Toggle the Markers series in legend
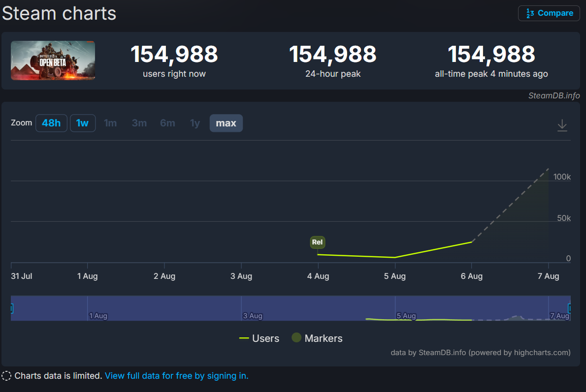This screenshot has width=586, height=392. pos(317,338)
